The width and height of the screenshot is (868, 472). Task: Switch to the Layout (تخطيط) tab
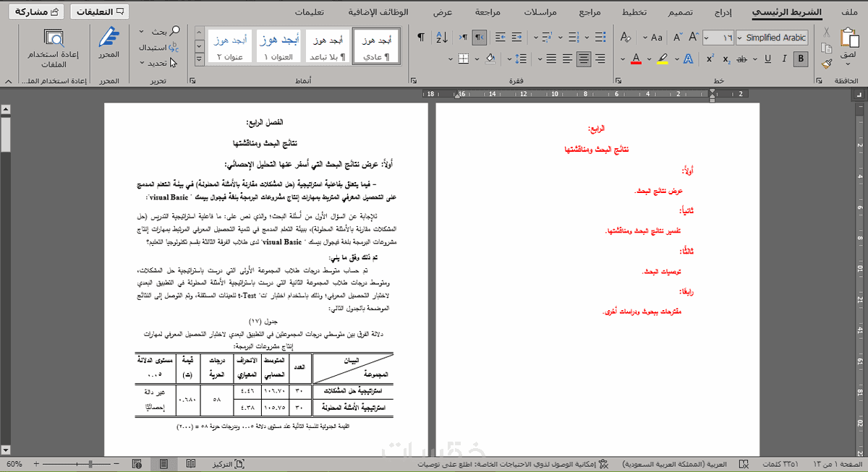[x=634, y=12]
